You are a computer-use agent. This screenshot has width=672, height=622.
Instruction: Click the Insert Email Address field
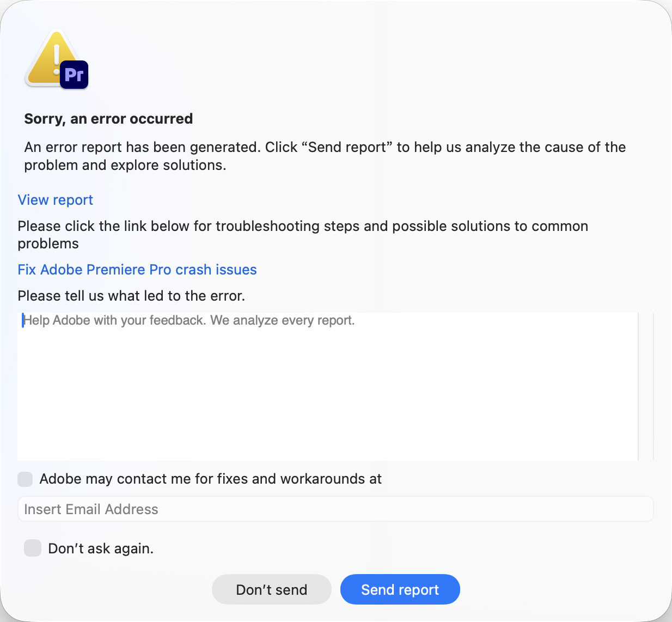pos(335,509)
